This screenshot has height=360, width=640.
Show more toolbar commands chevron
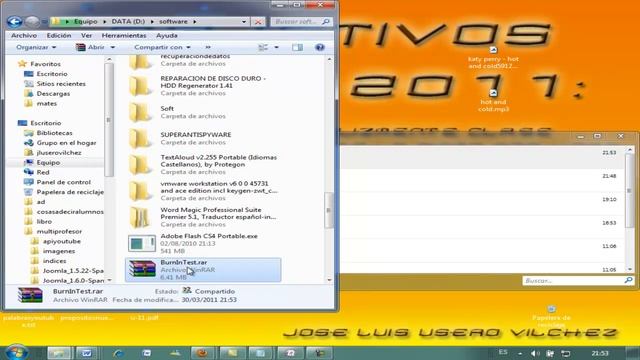[208, 47]
